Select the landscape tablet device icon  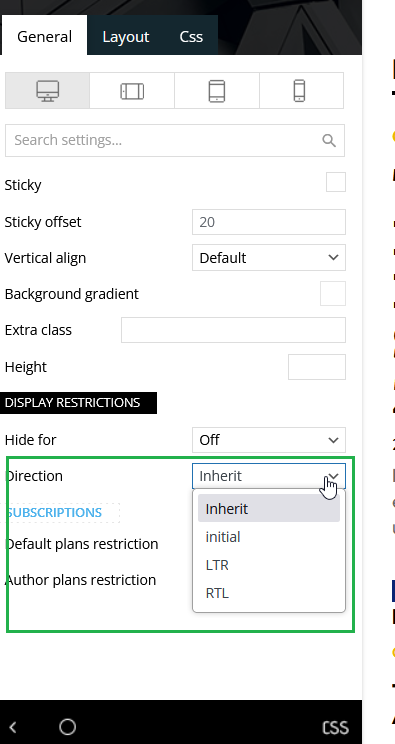click(x=132, y=91)
